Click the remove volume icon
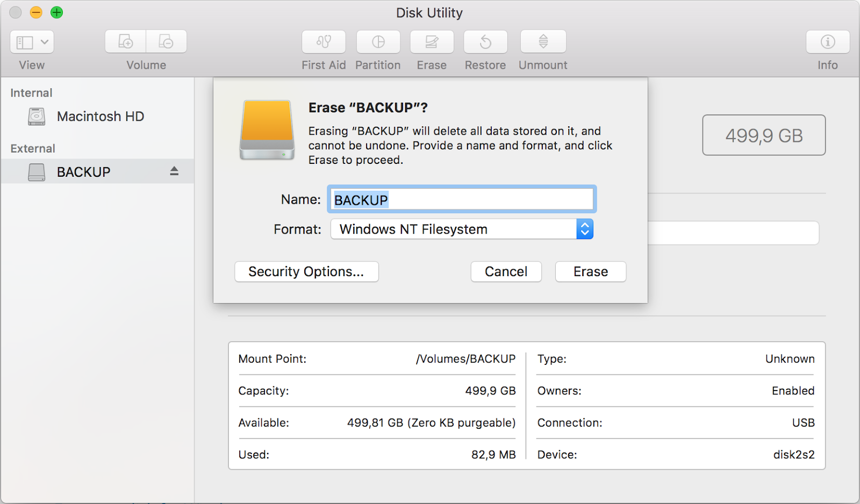Viewport: 860px width, 504px height. (x=166, y=42)
